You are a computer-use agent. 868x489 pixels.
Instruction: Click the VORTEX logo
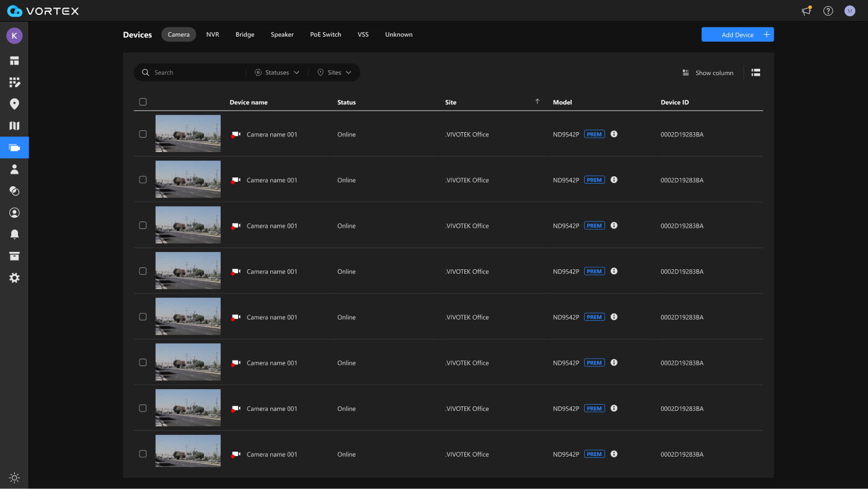43,11
